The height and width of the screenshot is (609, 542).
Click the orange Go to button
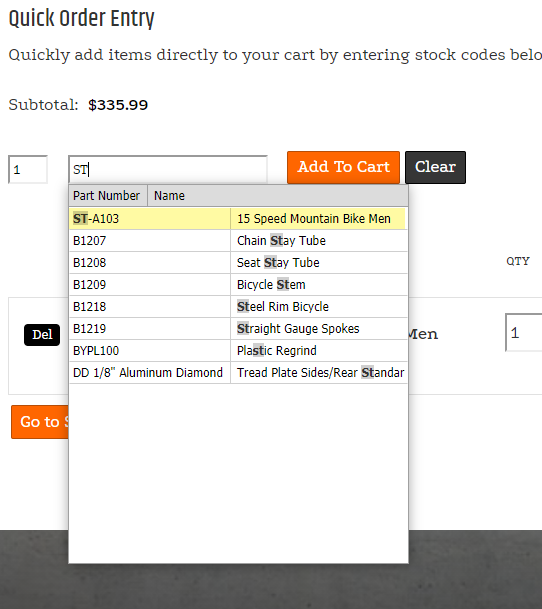coord(40,422)
